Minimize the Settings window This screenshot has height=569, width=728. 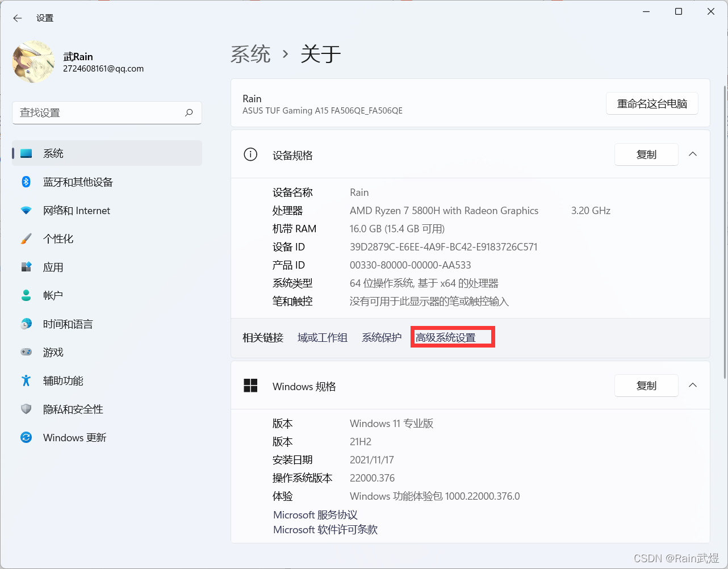[646, 11]
